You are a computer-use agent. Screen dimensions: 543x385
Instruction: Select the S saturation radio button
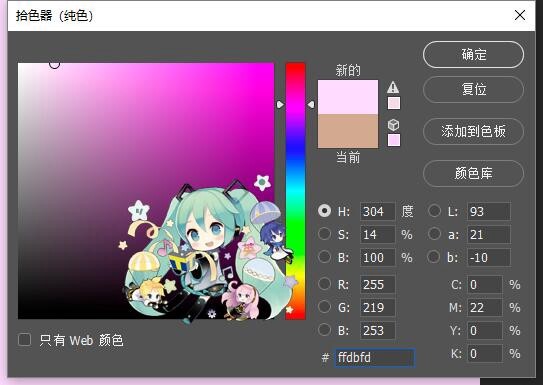pyautogui.click(x=324, y=234)
